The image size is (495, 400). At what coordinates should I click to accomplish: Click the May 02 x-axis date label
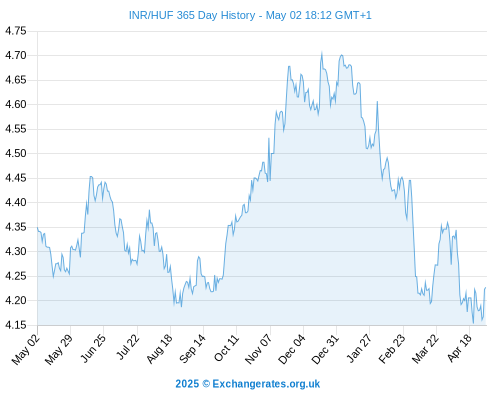point(25,349)
